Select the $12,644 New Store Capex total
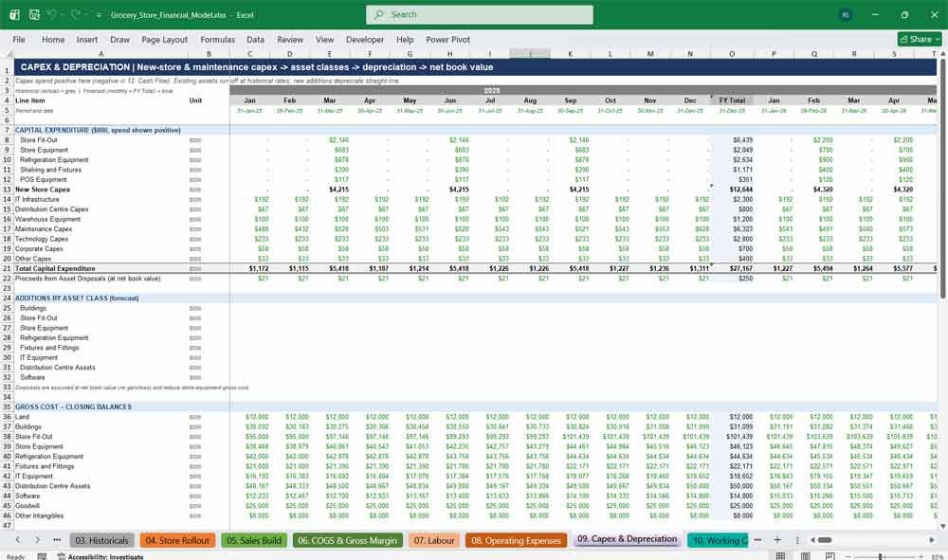This screenshot has width=948, height=560. (x=732, y=190)
